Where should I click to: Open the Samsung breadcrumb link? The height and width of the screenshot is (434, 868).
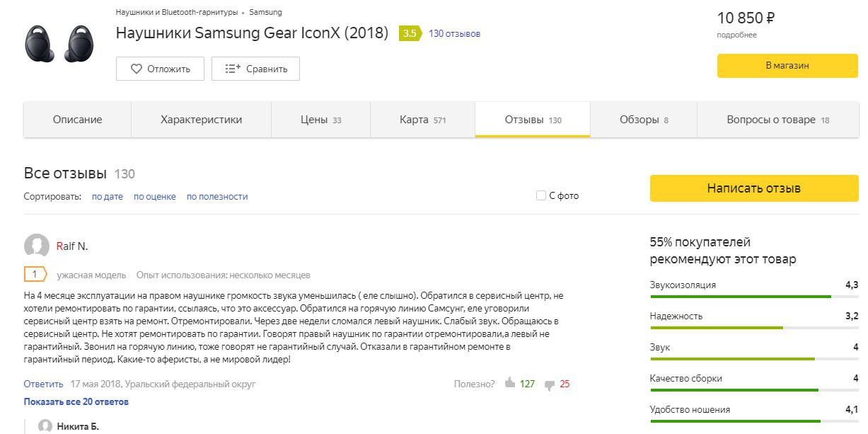pyautogui.click(x=265, y=12)
